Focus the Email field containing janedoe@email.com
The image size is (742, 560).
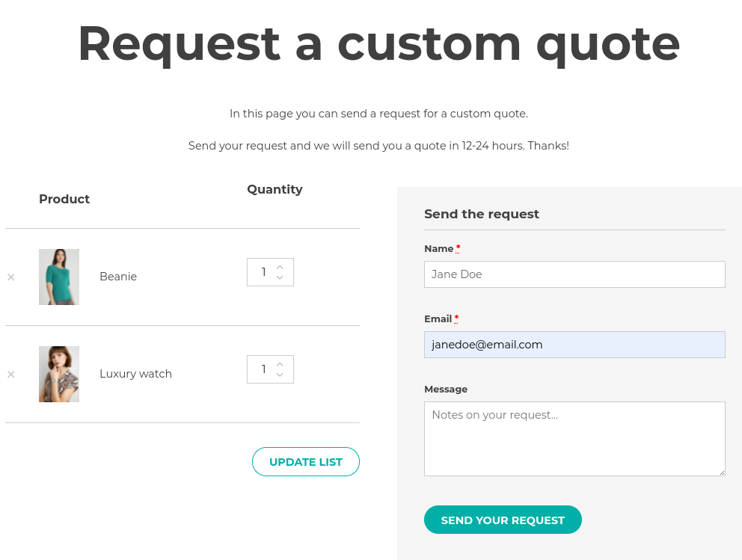pos(574,345)
